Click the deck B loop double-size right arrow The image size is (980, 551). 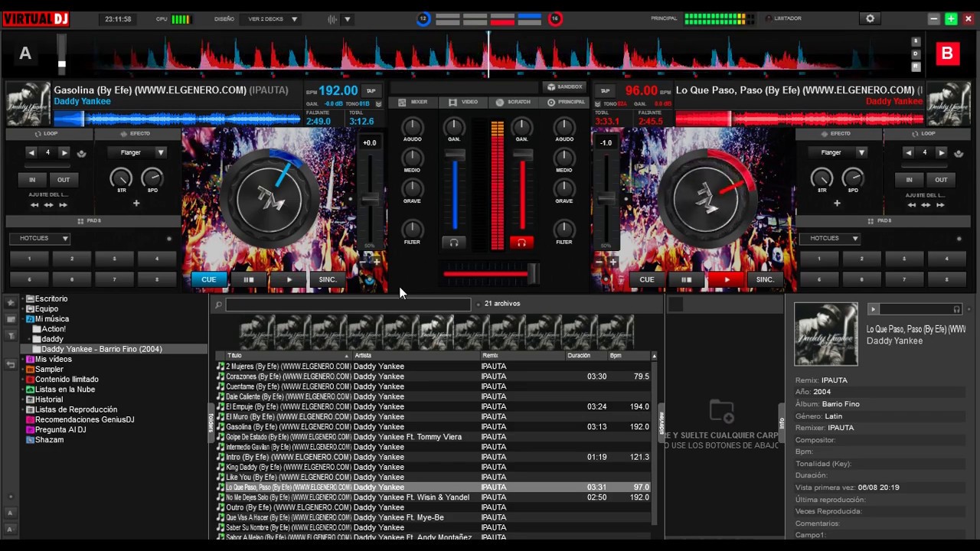941,152
